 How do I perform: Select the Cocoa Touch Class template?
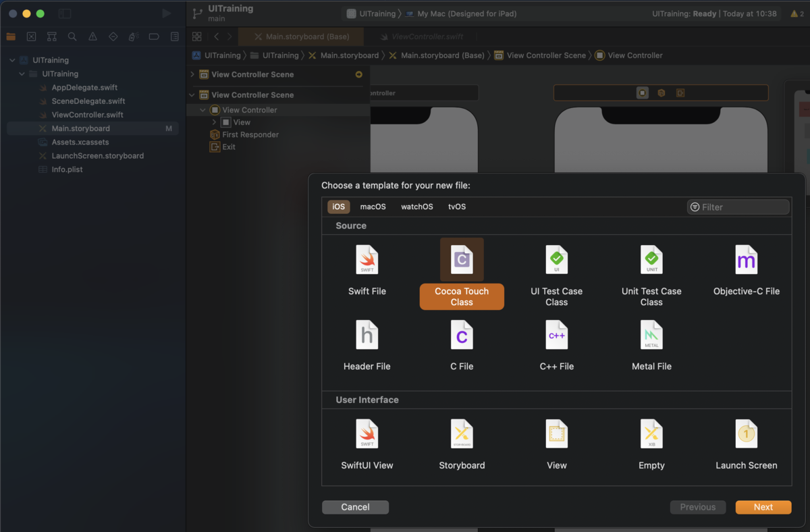click(x=462, y=273)
